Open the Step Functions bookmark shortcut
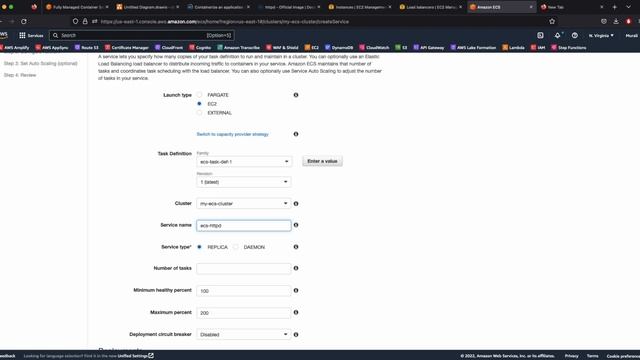640x360 pixels. click(x=569, y=48)
